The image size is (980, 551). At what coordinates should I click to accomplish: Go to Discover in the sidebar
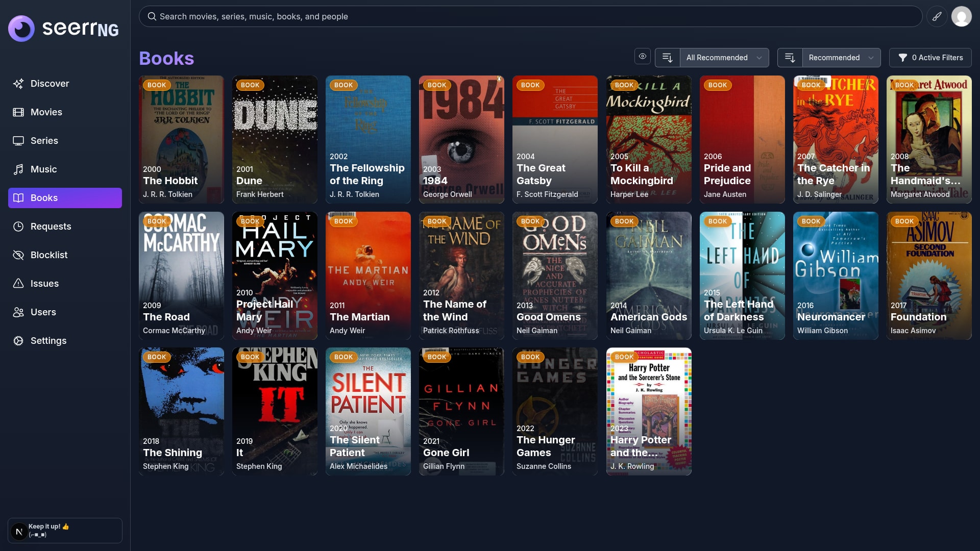click(65, 84)
